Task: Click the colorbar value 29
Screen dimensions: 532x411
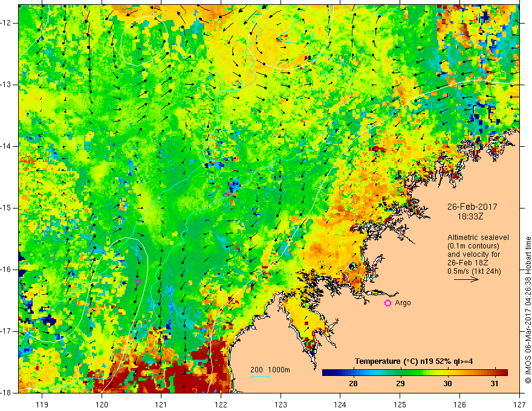Action: tap(400, 384)
